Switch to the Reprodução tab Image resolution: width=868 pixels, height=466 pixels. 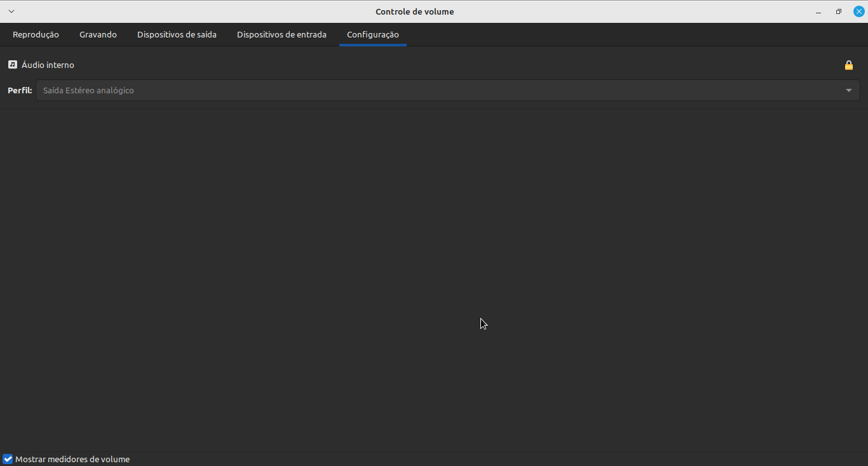[36, 34]
